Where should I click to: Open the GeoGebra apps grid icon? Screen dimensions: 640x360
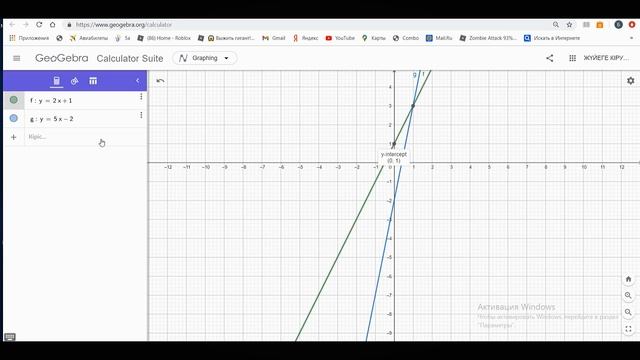(572, 58)
